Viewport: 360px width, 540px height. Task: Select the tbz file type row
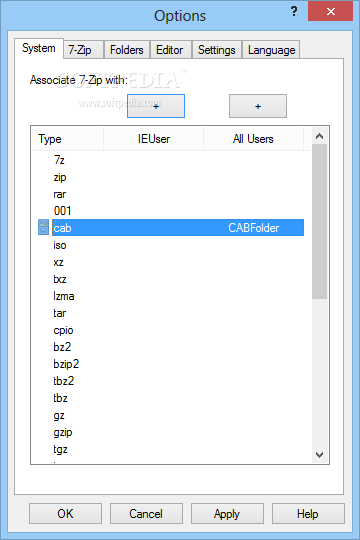point(171,398)
